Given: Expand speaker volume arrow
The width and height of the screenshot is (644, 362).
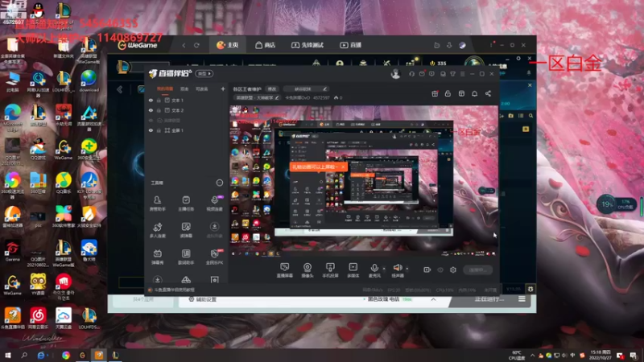Looking at the screenshot, I should click(407, 269).
